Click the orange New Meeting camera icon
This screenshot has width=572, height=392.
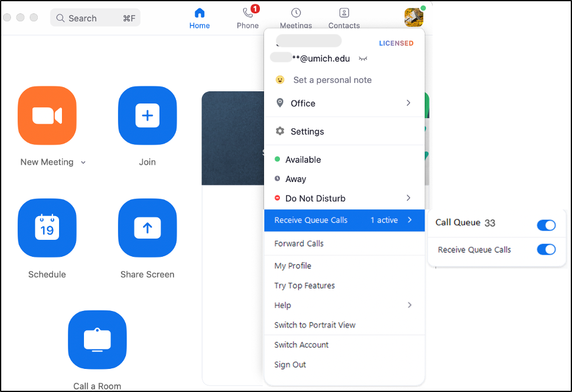pyautogui.click(x=47, y=116)
